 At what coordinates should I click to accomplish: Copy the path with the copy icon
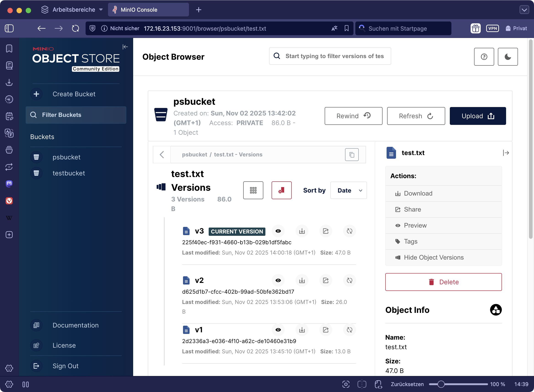pos(352,155)
